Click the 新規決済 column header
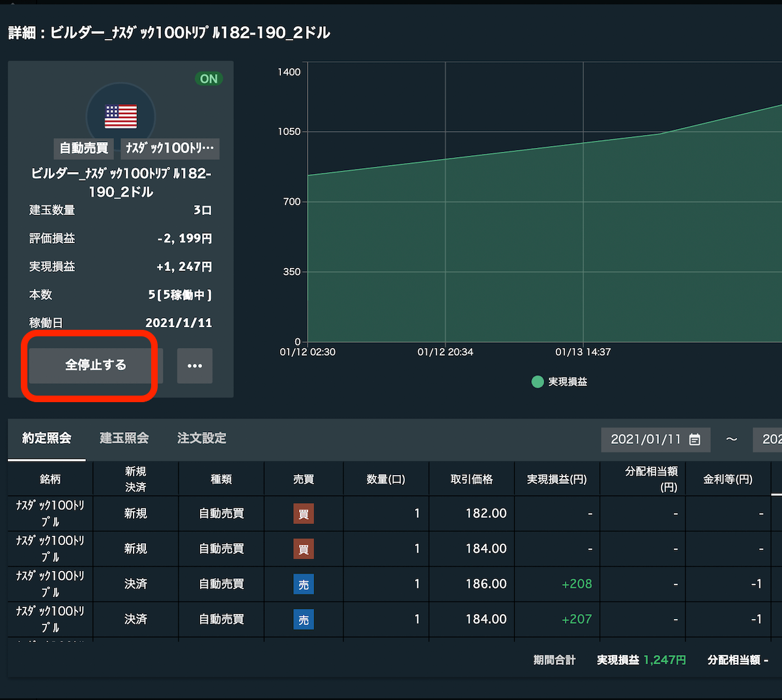 click(x=136, y=479)
